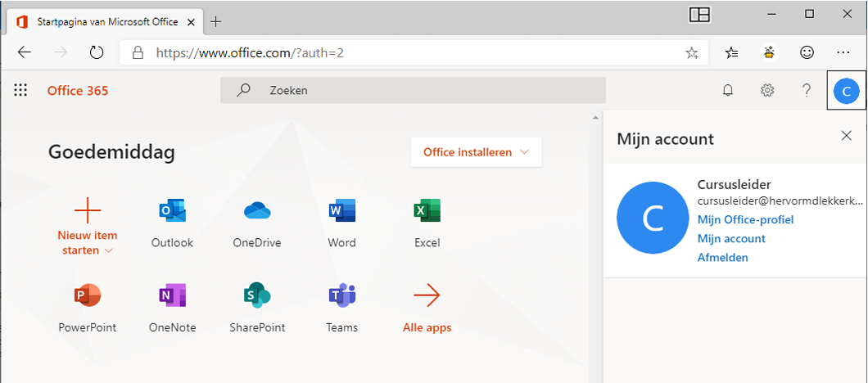Open the notifications bell
868x383 pixels.
728,90
